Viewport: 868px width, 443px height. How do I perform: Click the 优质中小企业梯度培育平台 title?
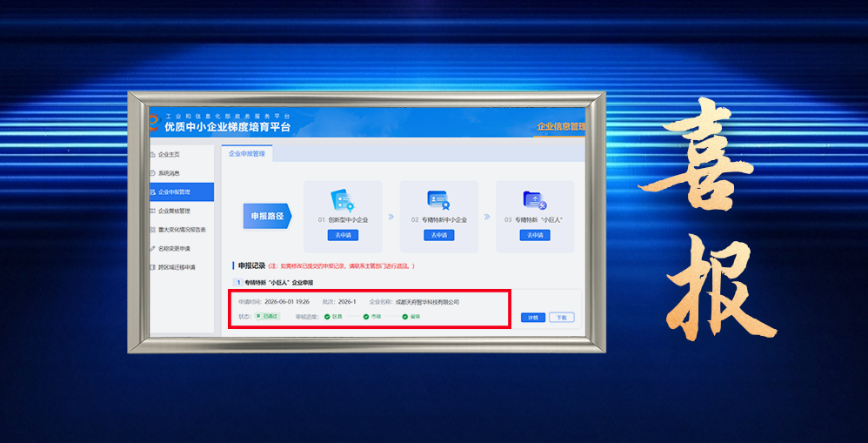point(228,127)
